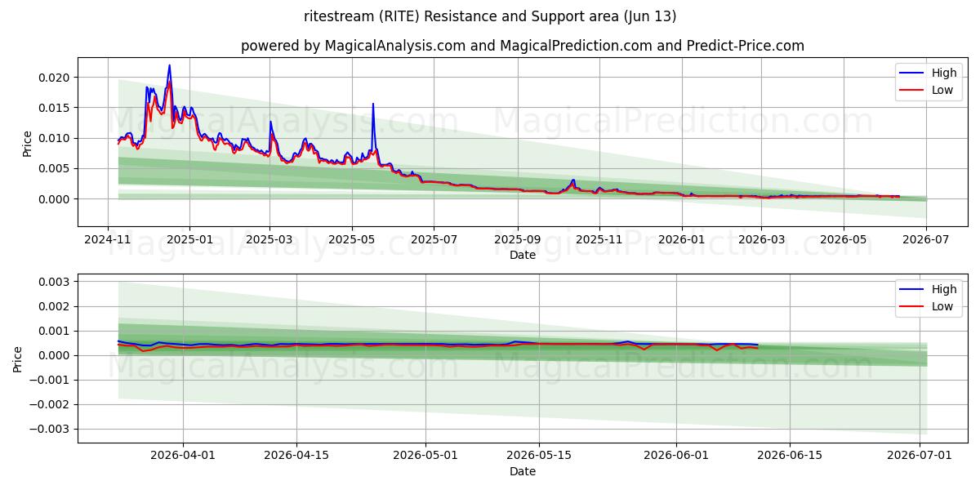The width and height of the screenshot is (980, 490).
Task: Click the top chart x-axis label '2025-01'
Action: (189, 238)
